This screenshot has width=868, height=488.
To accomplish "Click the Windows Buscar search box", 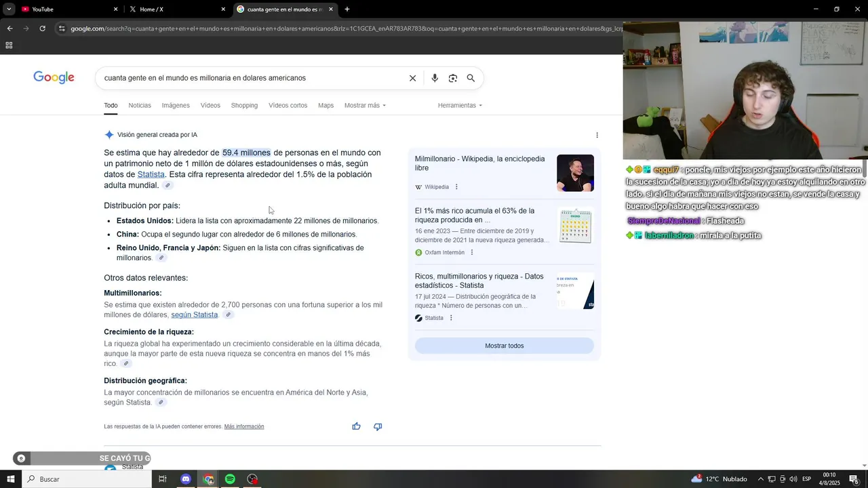I will (x=87, y=479).
